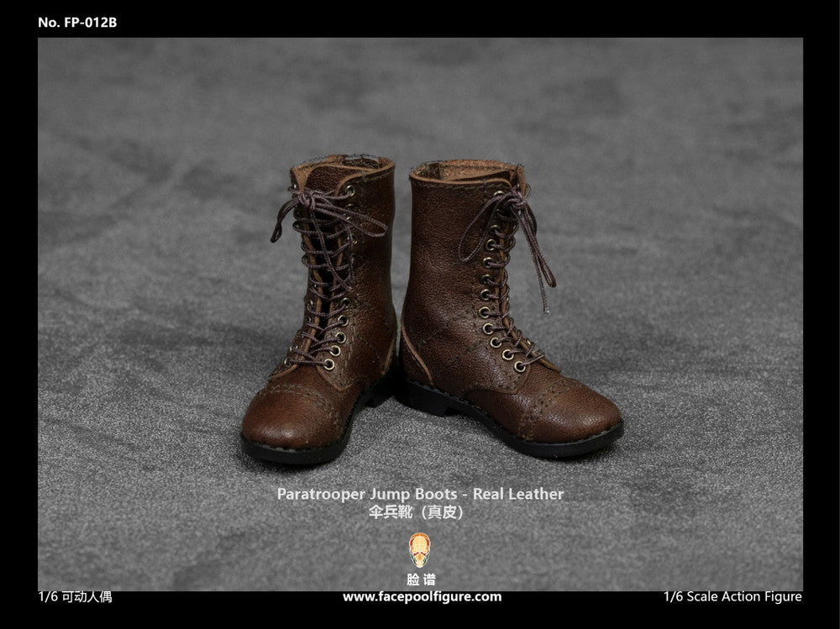Image resolution: width=840 pixels, height=629 pixels.
Task: Click the Facepool mask logo
Action: [x=419, y=549]
